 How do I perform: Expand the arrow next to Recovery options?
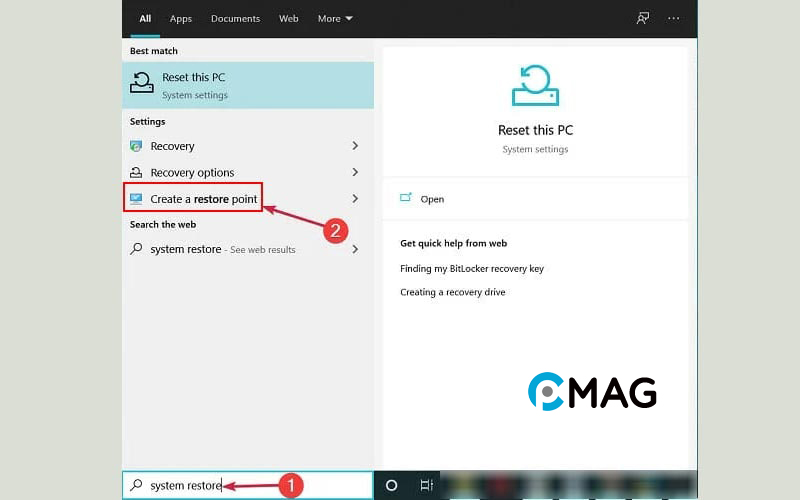pos(355,172)
